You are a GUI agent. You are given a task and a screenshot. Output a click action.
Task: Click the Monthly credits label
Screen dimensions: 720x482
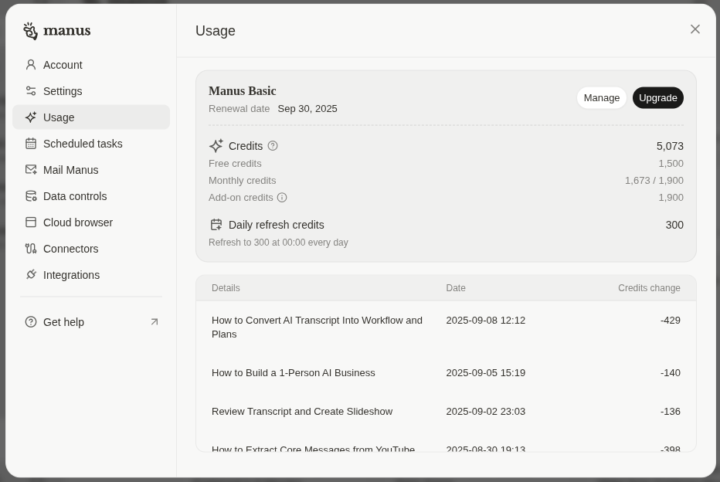click(242, 180)
